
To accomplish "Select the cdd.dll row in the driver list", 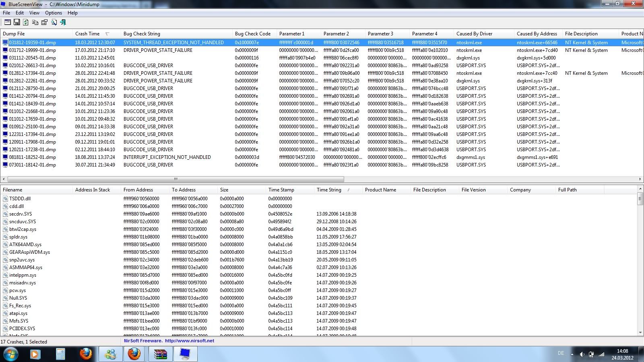I will click(318, 206).
